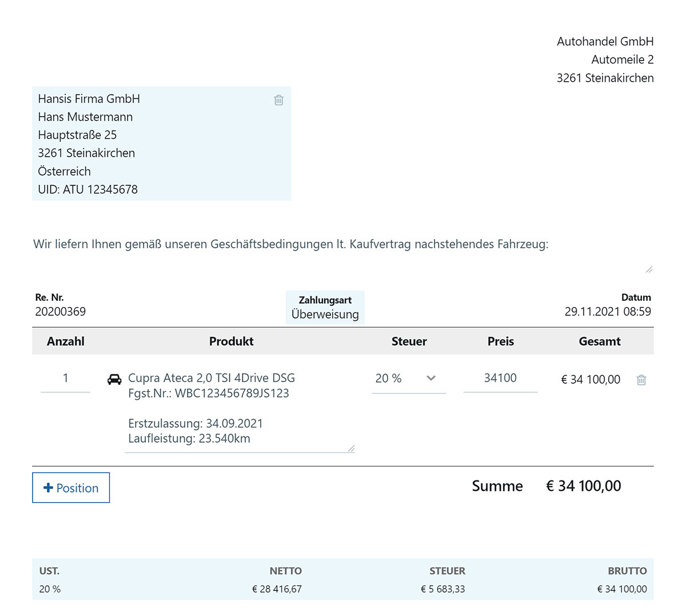Click the Preis field containing 34100
The image size is (686, 616).
(x=500, y=378)
